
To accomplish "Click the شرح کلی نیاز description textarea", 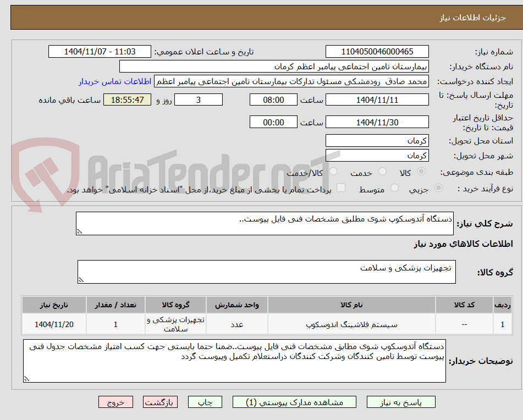I will [265, 223].
